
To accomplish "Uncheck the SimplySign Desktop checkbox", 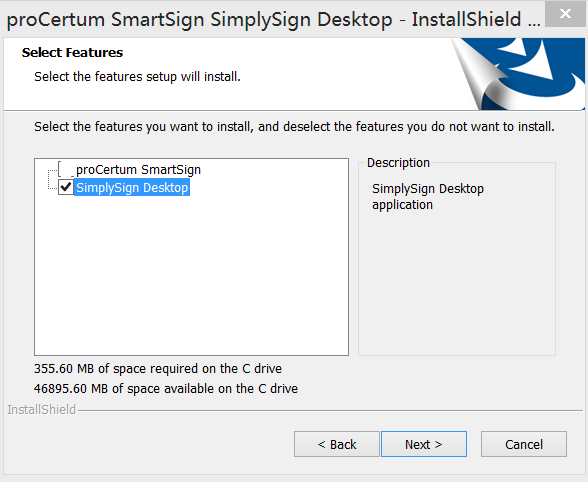I will (66, 187).
